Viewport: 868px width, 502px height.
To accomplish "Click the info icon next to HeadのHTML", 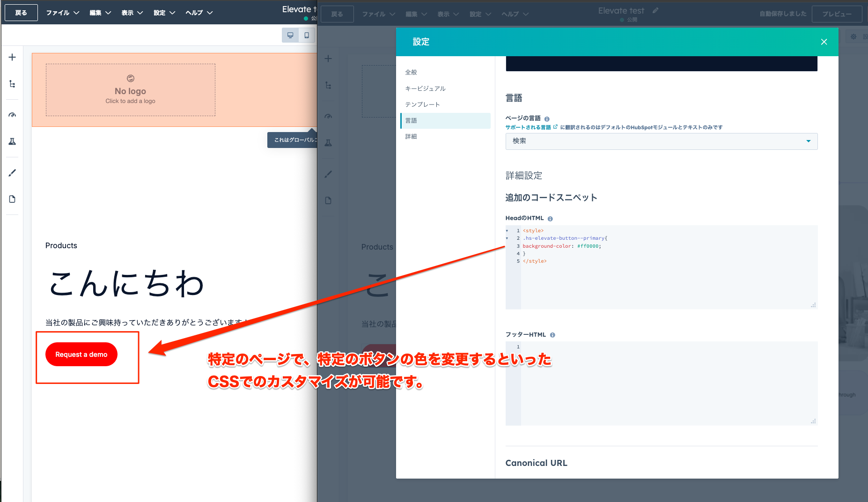I will 550,219.
